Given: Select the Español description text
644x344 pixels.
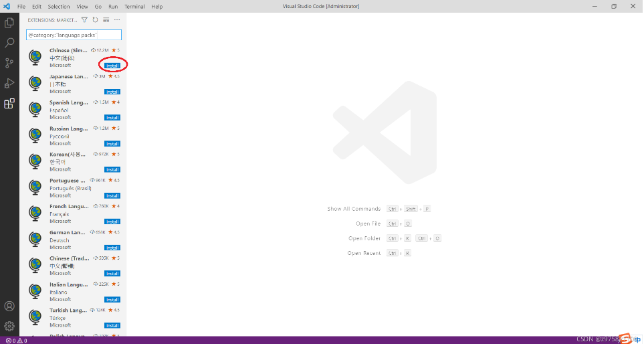Looking at the screenshot, I should point(59,110).
